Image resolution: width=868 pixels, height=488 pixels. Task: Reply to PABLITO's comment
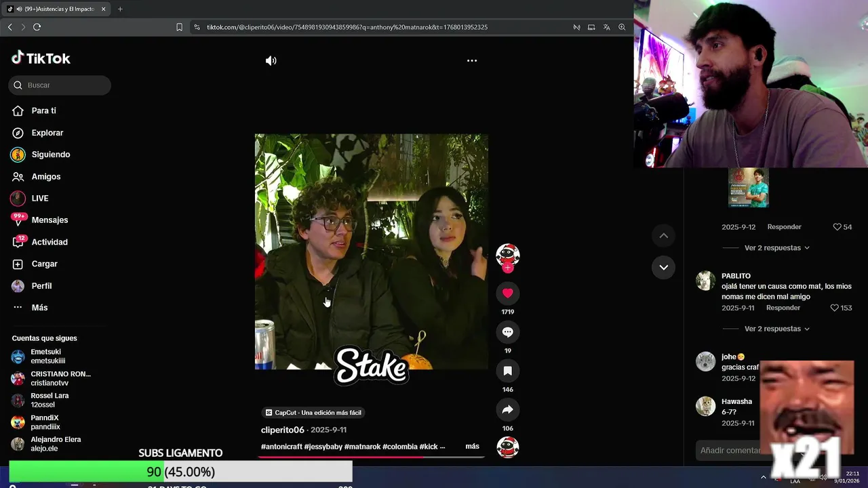click(x=783, y=308)
